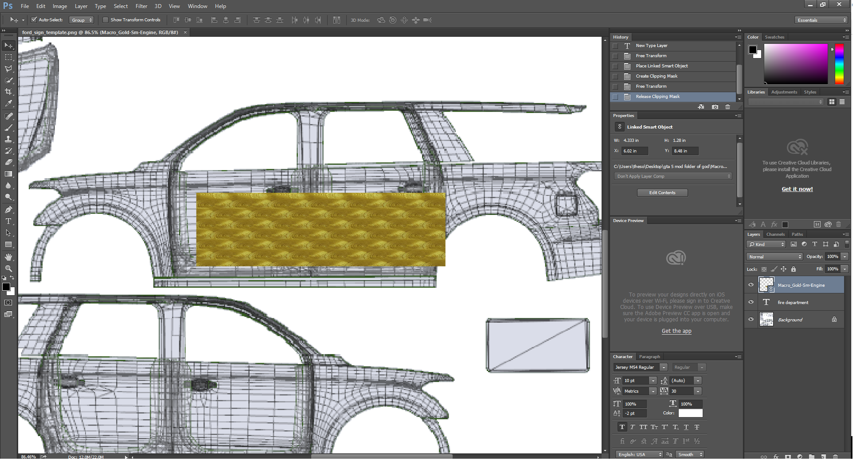Click the X position input field
868x476 pixels.
634,151
